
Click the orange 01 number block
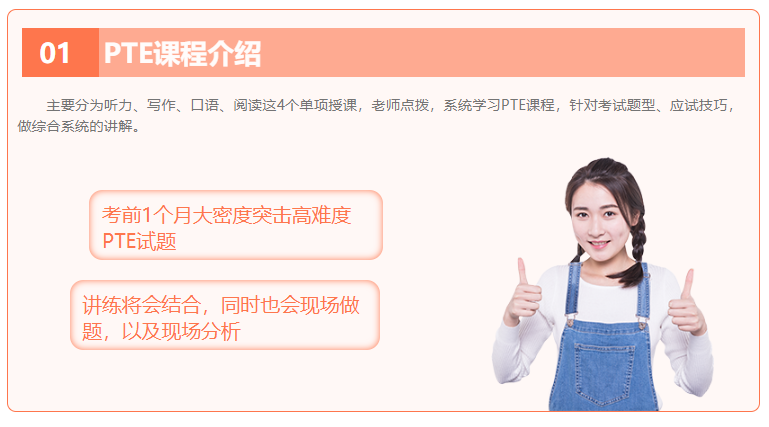pyautogui.click(x=60, y=52)
